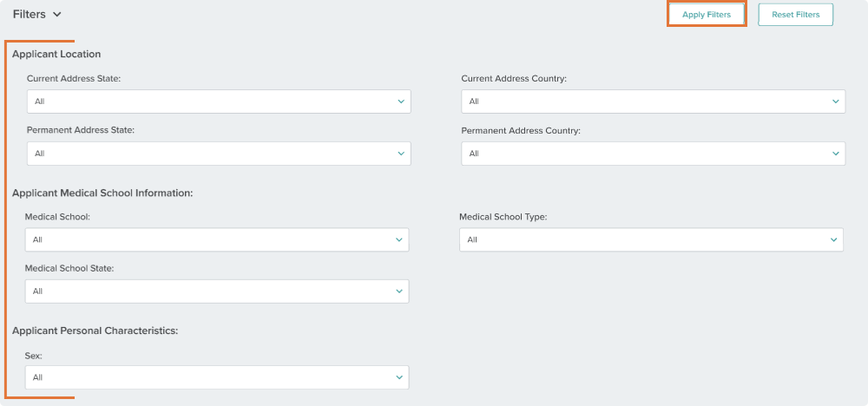Click the chevron arrow in Current Address Country
Viewport: 868px width, 406px height.
(835, 101)
